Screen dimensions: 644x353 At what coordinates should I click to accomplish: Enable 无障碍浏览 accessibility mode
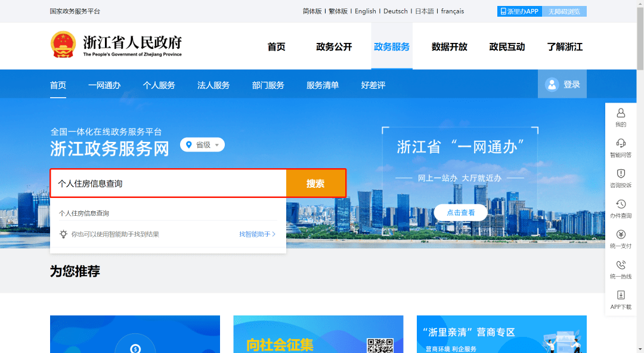point(563,11)
